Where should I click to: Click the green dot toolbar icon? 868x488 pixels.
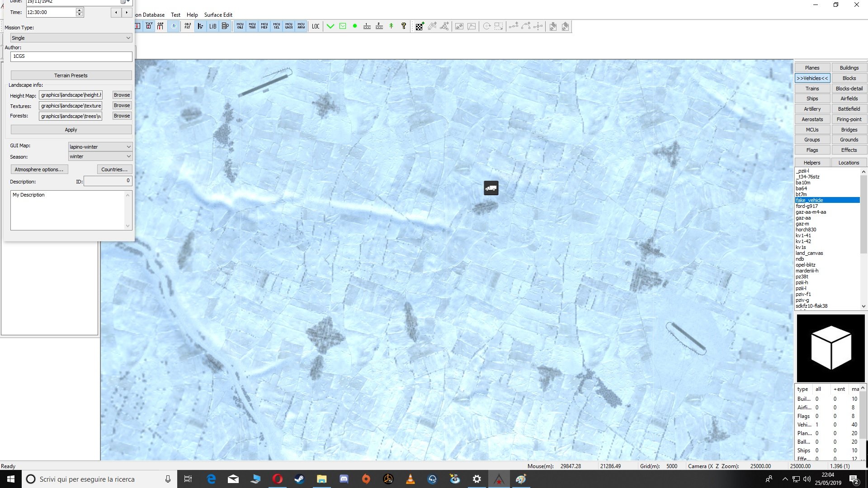[355, 26]
